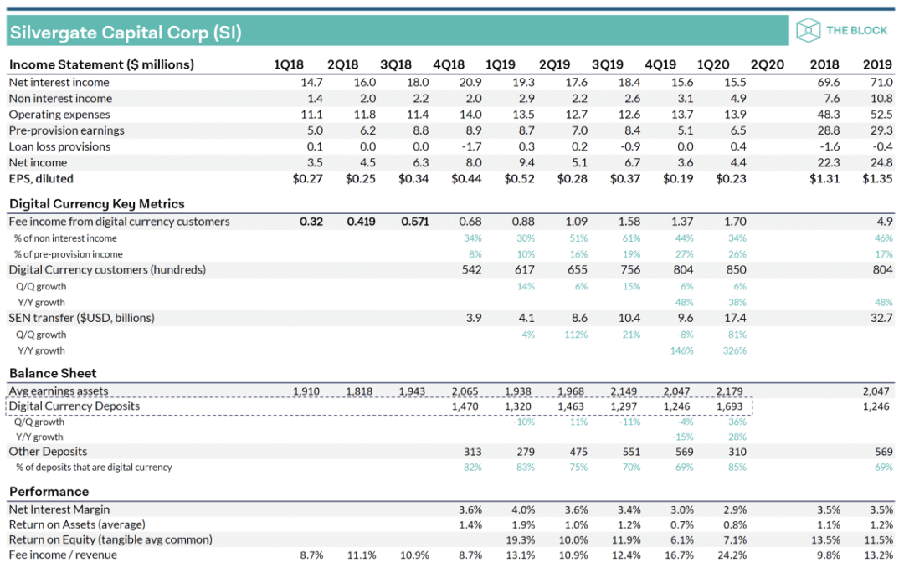The width and height of the screenshot is (904, 588).
Task: Select the 1Q18 column header
Action: point(288,64)
